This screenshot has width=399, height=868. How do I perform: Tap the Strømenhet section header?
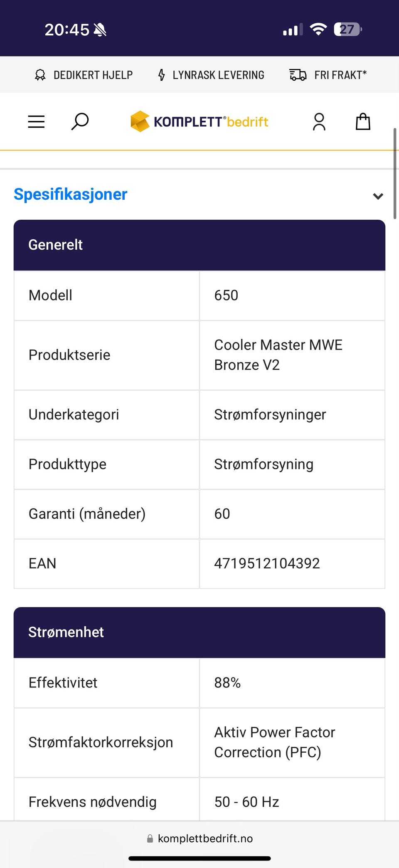pyautogui.click(x=199, y=632)
